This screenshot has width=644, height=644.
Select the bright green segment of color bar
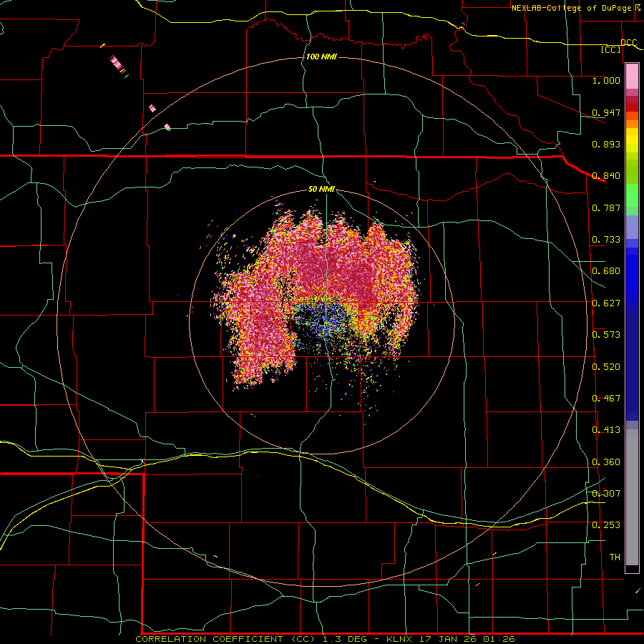[632, 195]
